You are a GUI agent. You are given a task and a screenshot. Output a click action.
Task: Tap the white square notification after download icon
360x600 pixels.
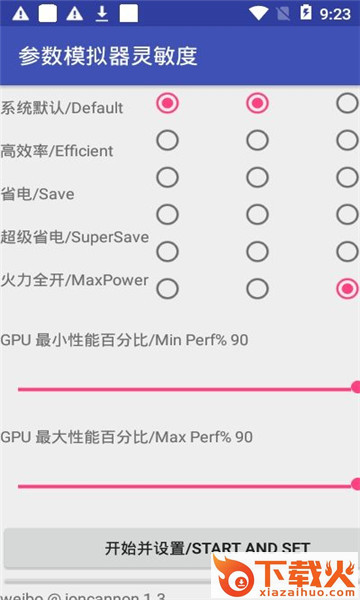pos(129,14)
